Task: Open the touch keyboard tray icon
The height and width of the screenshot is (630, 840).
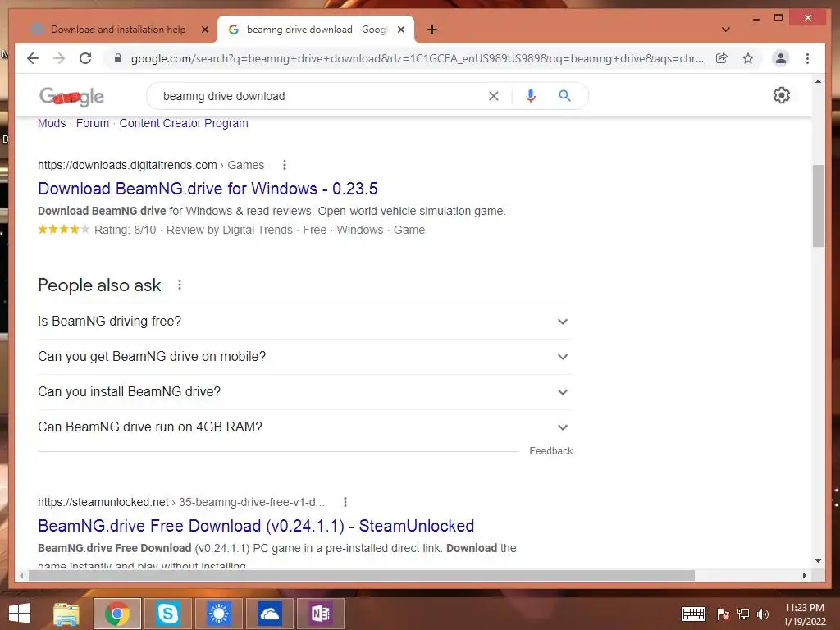Action: tap(693, 614)
